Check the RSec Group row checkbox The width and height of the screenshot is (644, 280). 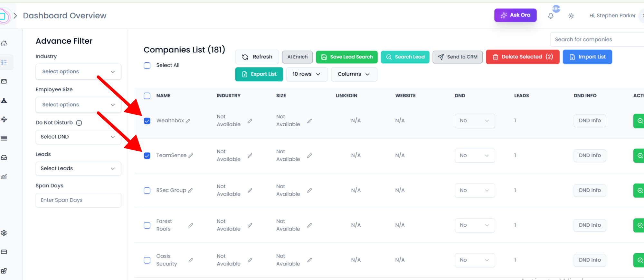[147, 191]
